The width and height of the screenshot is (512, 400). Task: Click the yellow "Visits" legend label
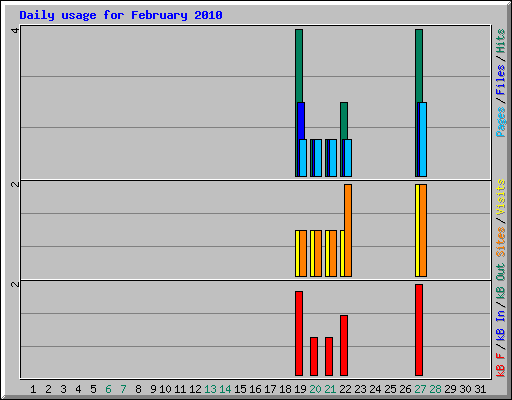coord(500,197)
